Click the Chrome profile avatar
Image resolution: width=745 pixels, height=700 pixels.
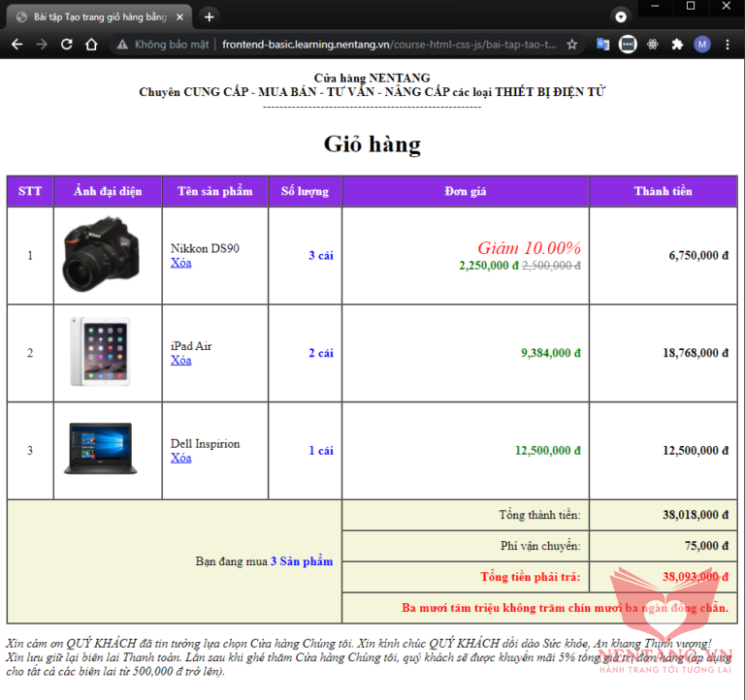pyautogui.click(x=702, y=45)
